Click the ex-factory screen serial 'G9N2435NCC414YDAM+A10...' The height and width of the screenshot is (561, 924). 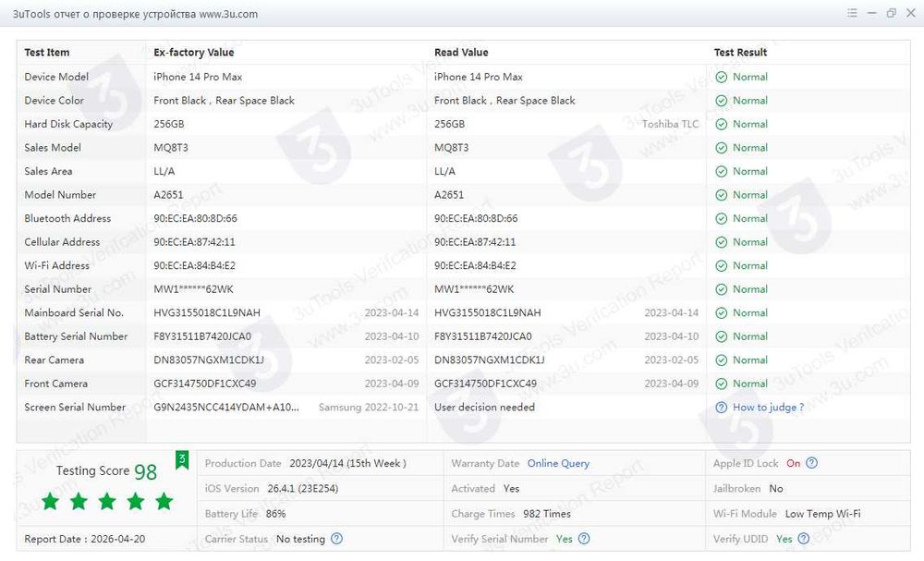click(226, 408)
